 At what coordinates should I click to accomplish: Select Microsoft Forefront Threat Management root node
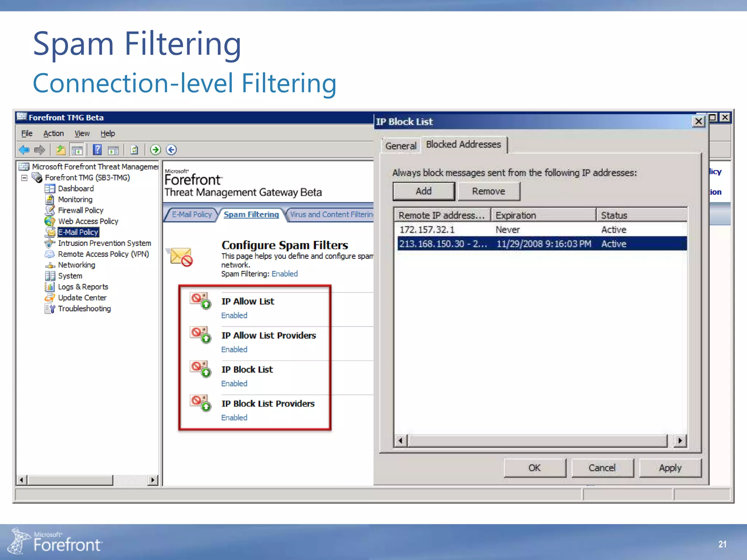(95, 167)
